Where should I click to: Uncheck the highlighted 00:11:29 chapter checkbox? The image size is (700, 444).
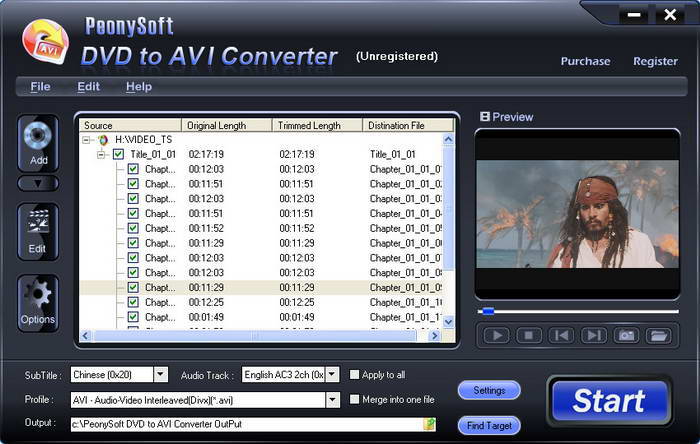[133, 287]
